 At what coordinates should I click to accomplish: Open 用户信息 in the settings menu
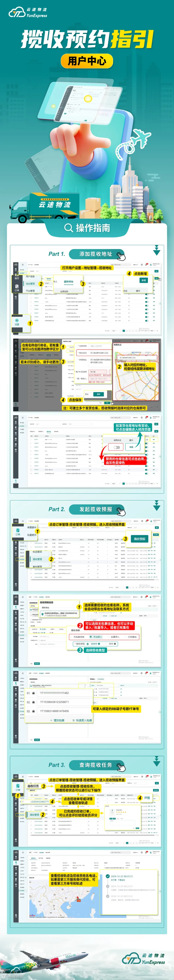30,277
